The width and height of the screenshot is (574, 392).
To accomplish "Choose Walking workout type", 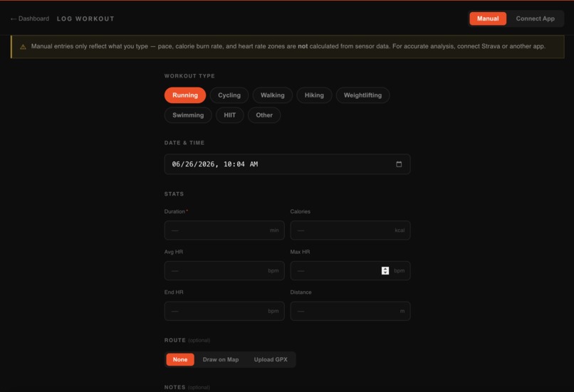I will (272, 95).
